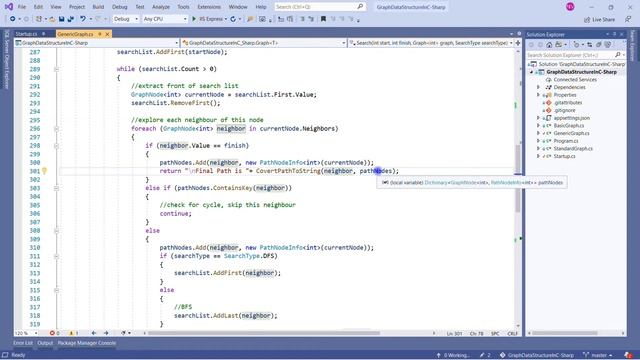Open the Package Manager Console tab
The width and height of the screenshot is (640, 360).
point(87,343)
